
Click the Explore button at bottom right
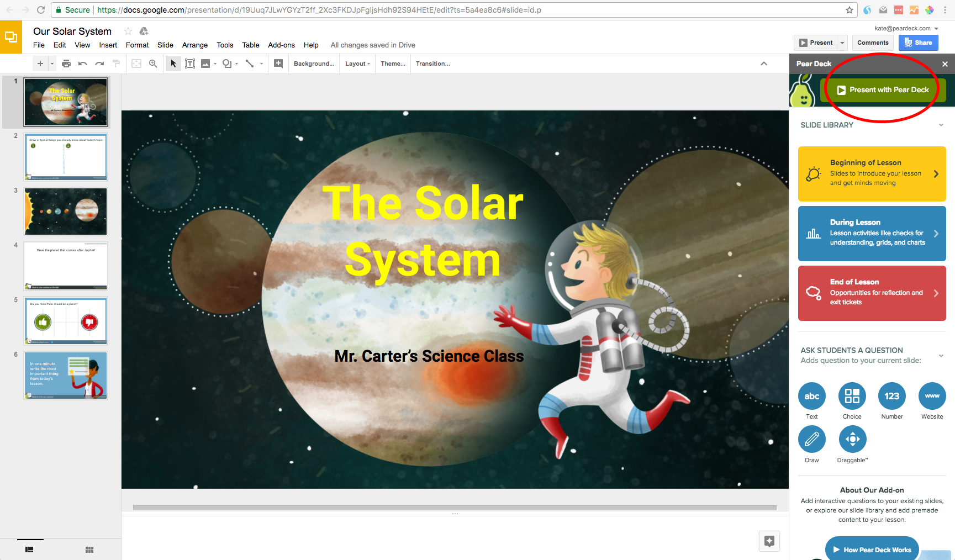pos(769,541)
